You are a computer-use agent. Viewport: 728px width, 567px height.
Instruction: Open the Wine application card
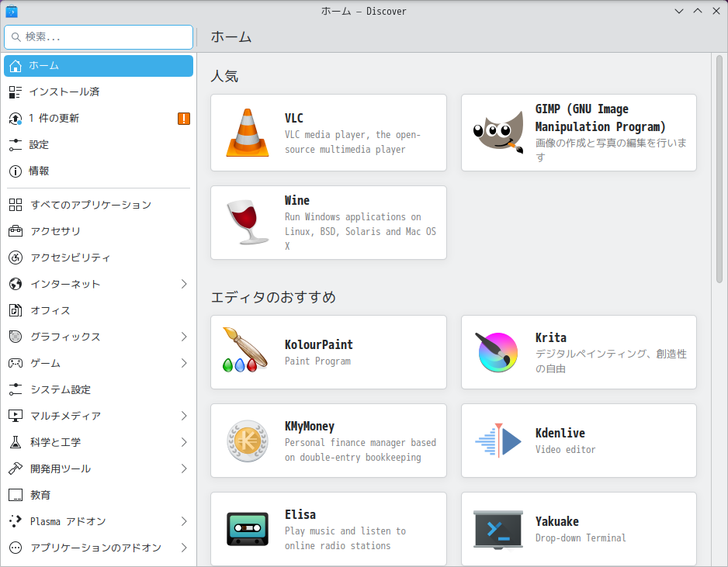pyautogui.click(x=329, y=223)
